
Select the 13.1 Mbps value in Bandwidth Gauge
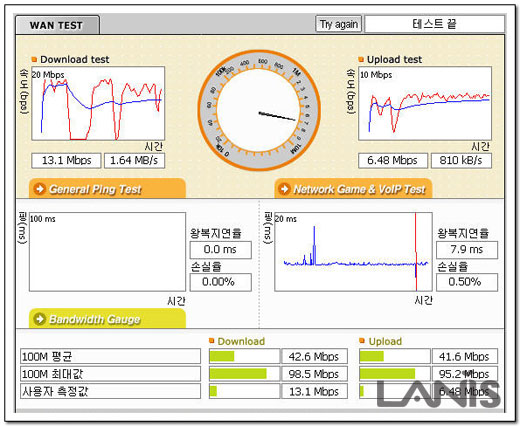click(x=315, y=391)
